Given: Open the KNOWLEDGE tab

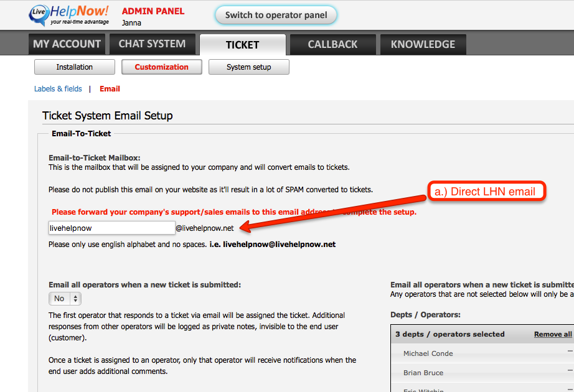Looking at the screenshot, I should 423,44.
